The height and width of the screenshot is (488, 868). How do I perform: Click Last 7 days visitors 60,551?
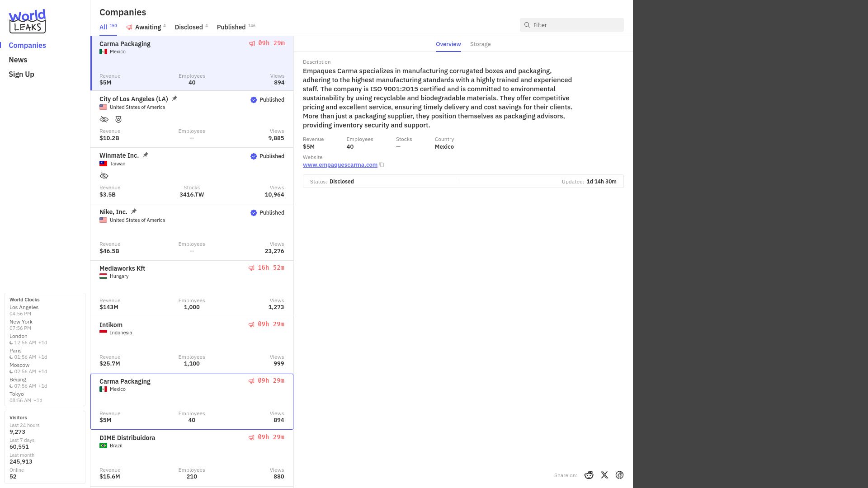19,447
